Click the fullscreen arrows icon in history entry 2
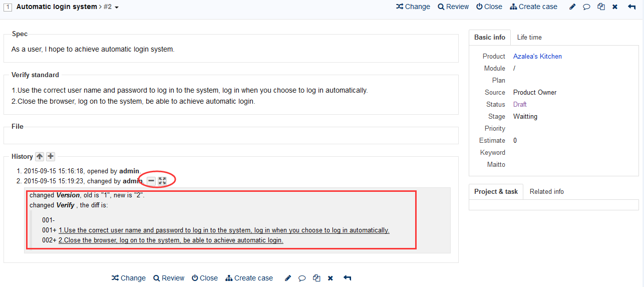Screen dimensions: 644x287 click(x=162, y=181)
